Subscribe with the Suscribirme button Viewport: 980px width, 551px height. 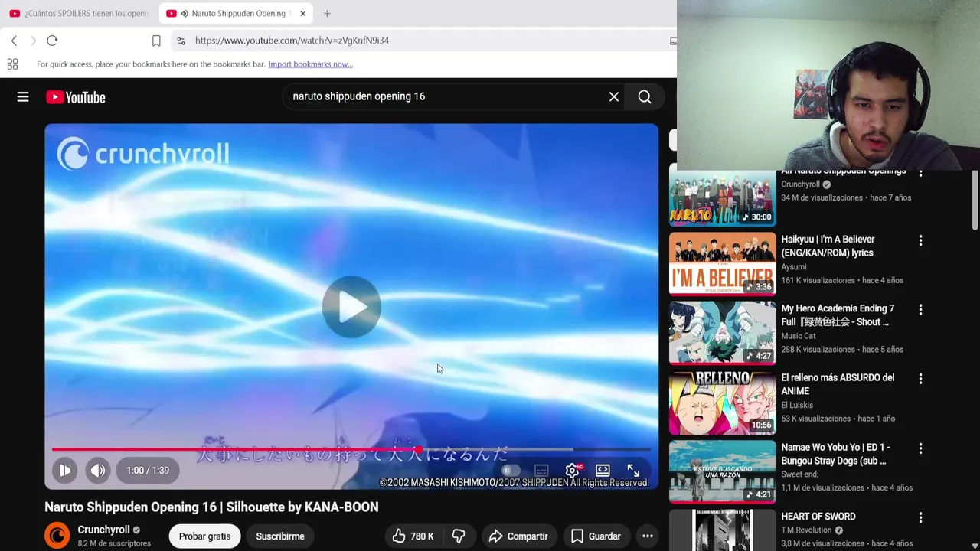[280, 536]
